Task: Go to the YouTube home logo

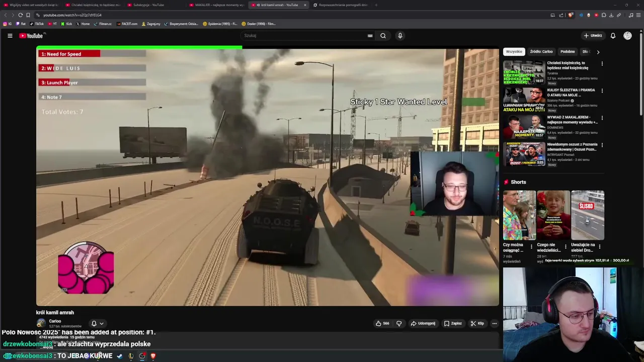Action: click(x=32, y=36)
